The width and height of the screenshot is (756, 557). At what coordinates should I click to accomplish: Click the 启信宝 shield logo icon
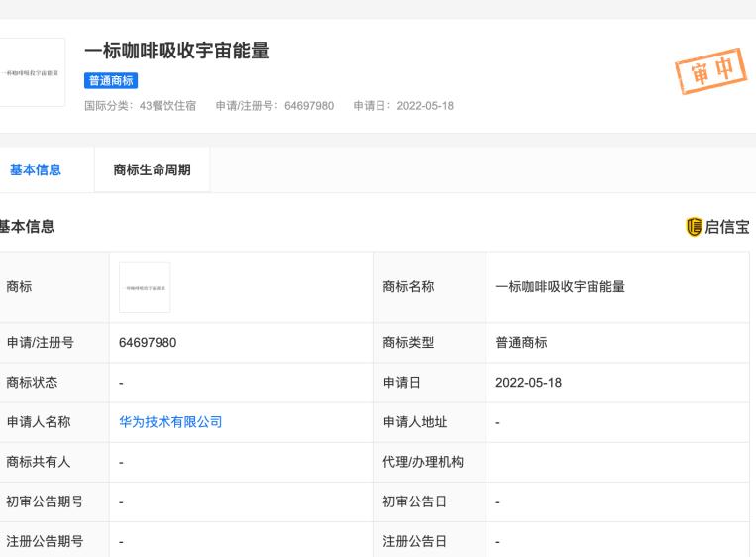(x=693, y=227)
